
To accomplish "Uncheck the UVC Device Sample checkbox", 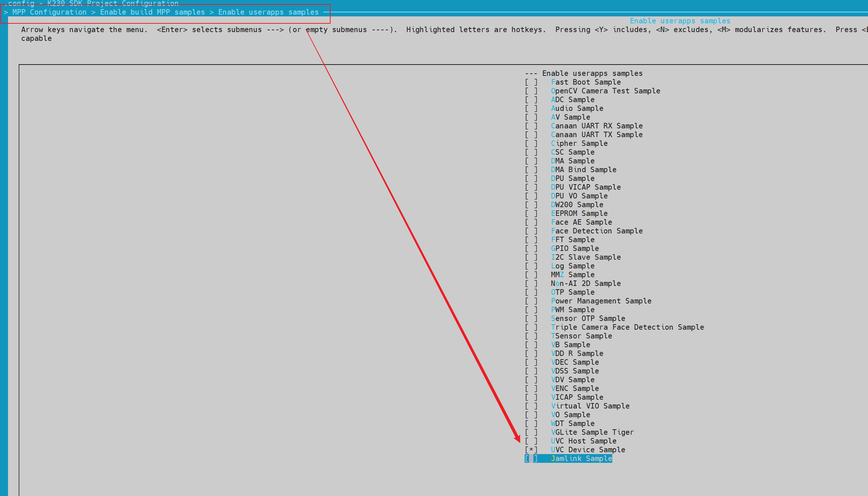I will pos(531,450).
